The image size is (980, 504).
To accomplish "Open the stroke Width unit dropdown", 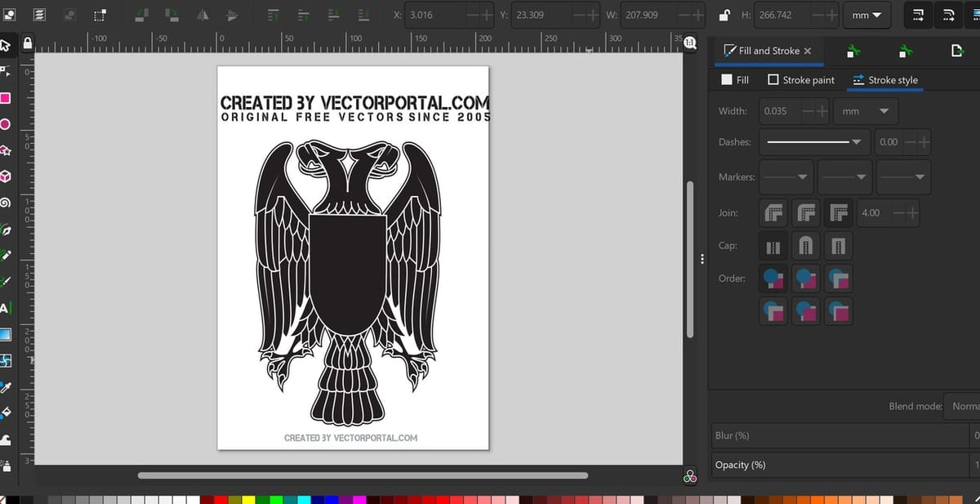I will tap(866, 111).
